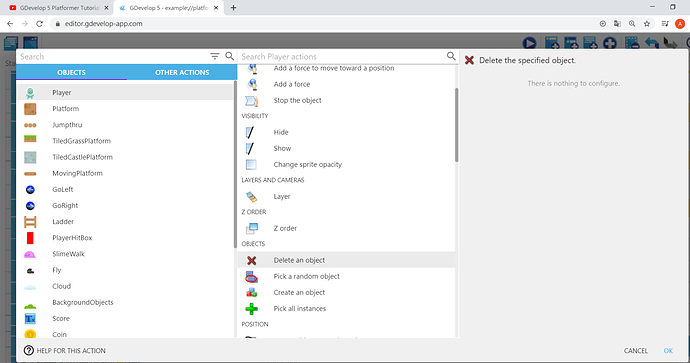Select the TiledGrassPlatform object

(x=125, y=141)
